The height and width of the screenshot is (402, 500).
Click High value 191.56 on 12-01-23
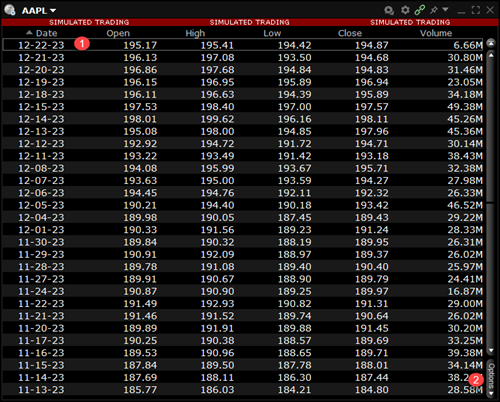tap(217, 230)
